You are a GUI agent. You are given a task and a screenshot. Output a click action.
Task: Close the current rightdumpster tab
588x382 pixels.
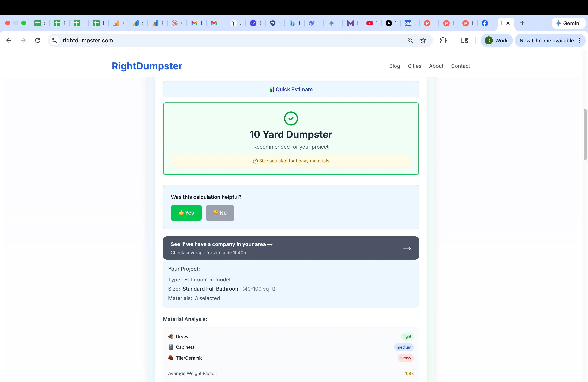click(x=508, y=23)
